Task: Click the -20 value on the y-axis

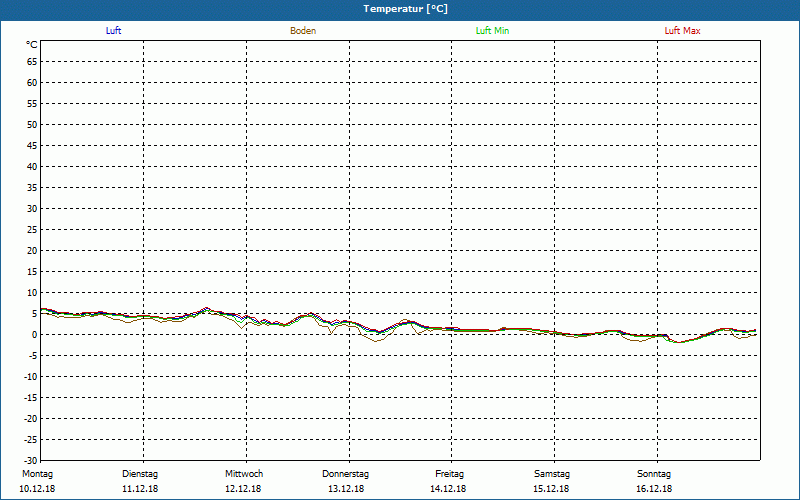Action: pyautogui.click(x=31, y=419)
